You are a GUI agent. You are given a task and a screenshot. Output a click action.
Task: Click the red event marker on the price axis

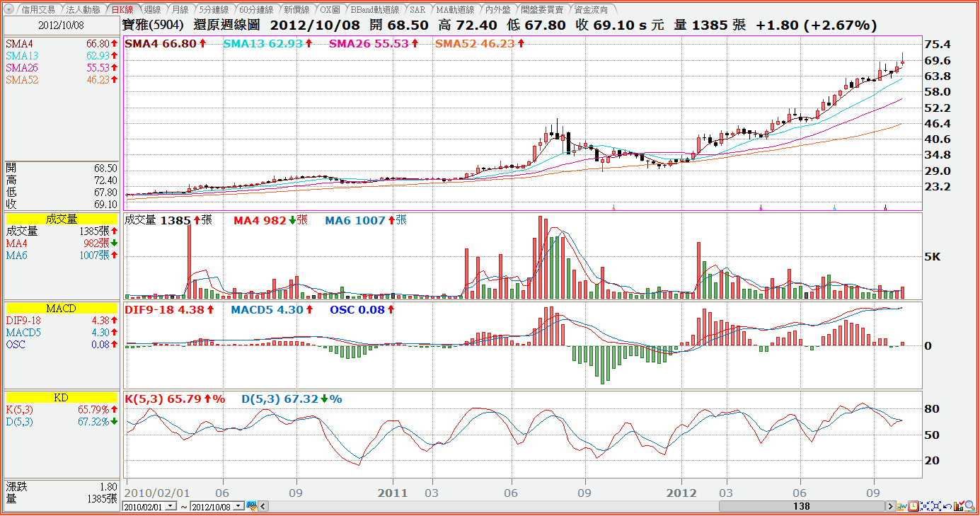point(885,207)
